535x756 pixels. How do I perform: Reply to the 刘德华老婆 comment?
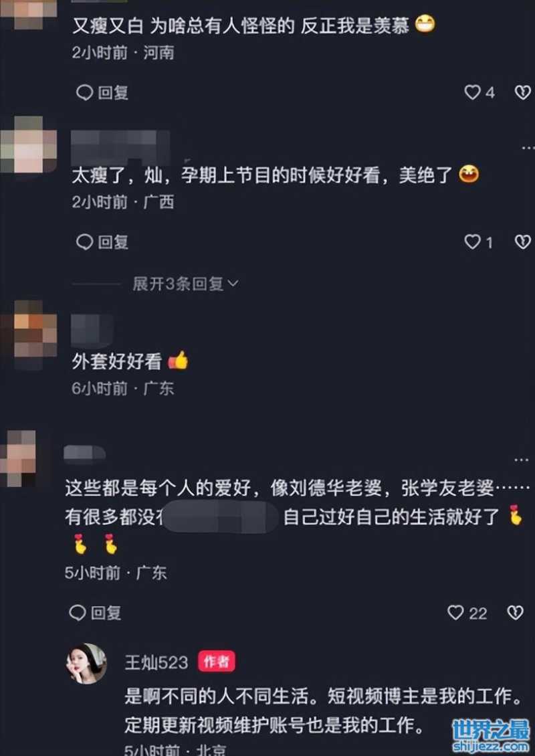point(95,613)
